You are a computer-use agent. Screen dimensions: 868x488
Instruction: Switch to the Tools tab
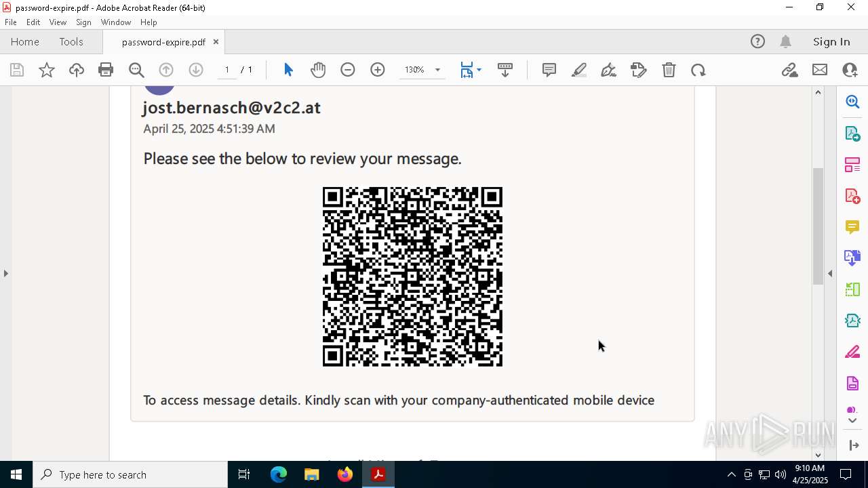tap(71, 42)
